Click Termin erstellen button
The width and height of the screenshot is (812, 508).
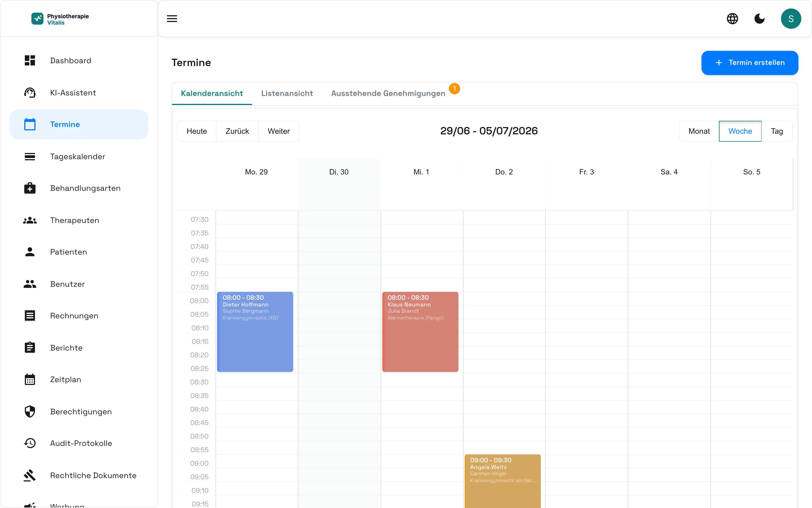point(750,63)
